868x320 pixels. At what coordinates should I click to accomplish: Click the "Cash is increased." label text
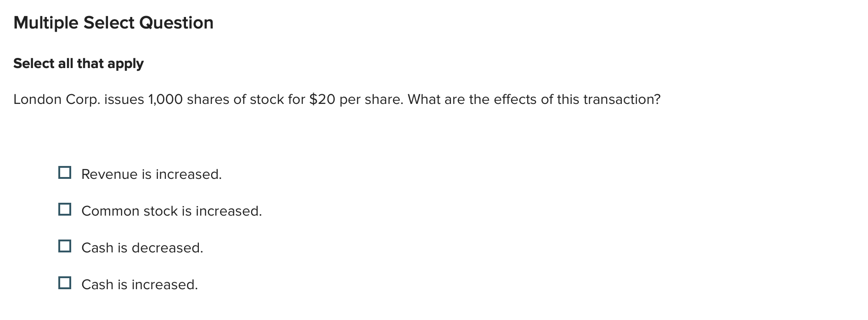click(140, 284)
